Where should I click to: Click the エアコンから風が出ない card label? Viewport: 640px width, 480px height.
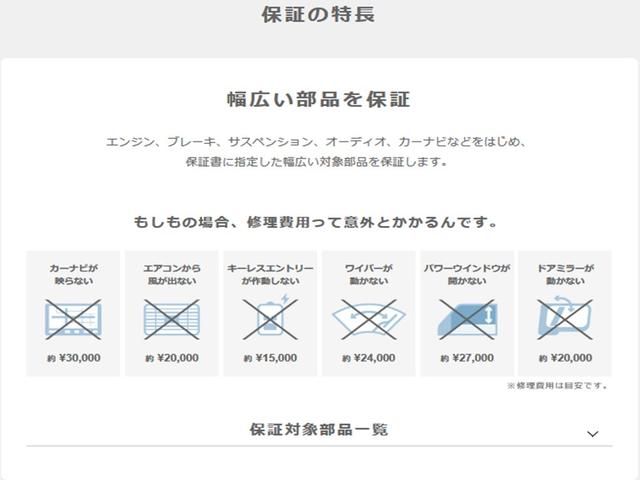point(171,275)
